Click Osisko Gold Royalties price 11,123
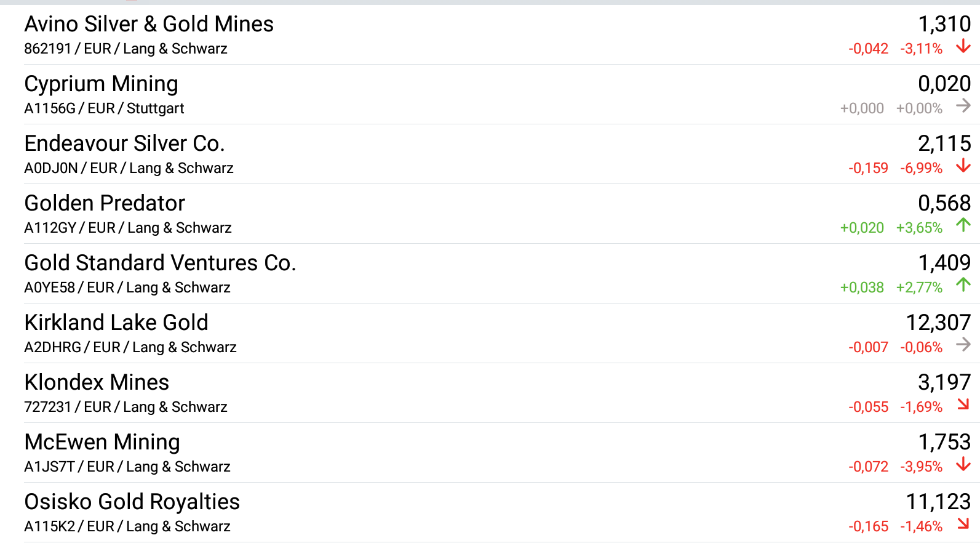The height and width of the screenshot is (543, 980). (938, 502)
